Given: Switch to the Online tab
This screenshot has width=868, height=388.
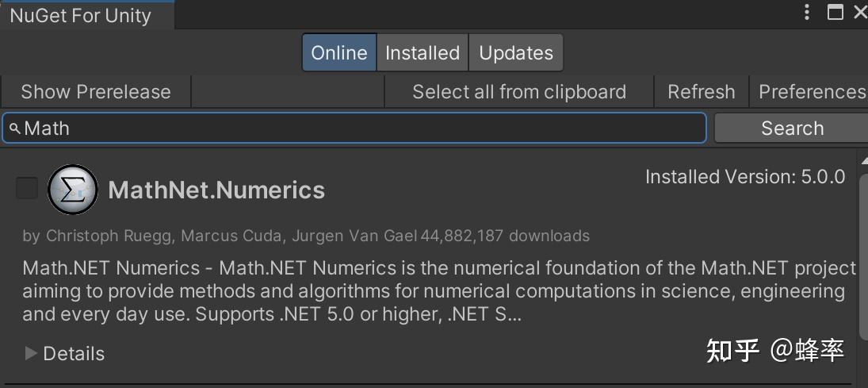Looking at the screenshot, I should (339, 53).
